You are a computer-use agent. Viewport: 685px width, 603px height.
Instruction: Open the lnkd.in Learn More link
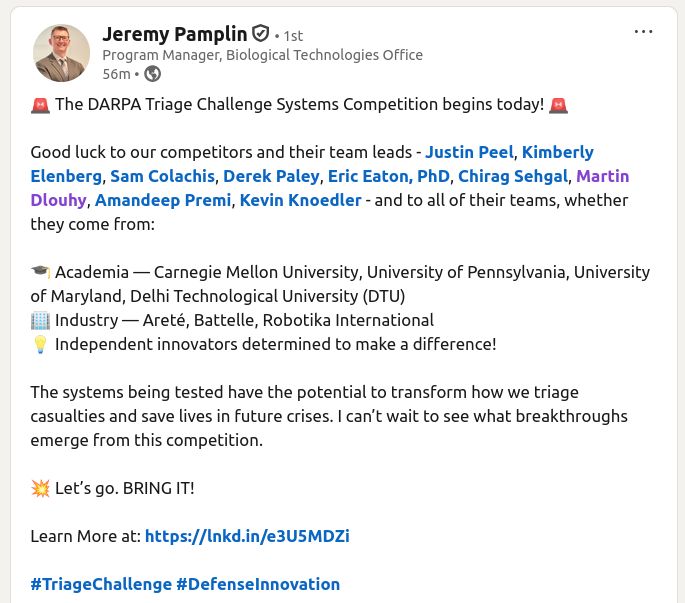tap(247, 536)
